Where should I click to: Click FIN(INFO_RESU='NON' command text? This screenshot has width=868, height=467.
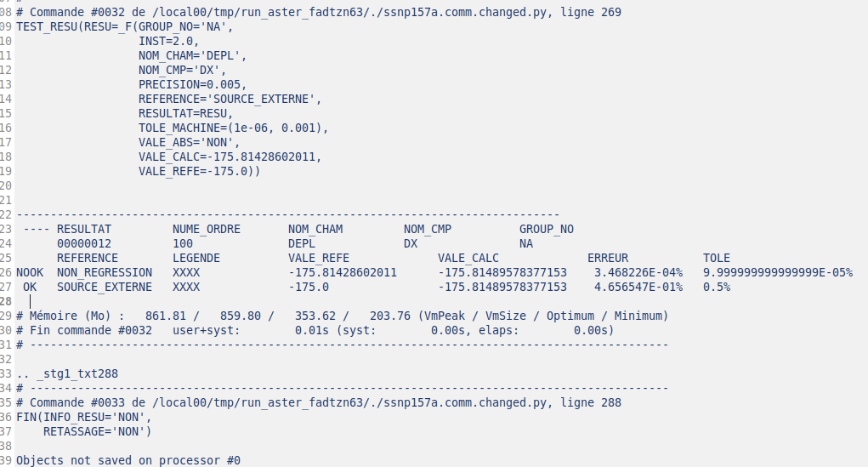point(83,417)
